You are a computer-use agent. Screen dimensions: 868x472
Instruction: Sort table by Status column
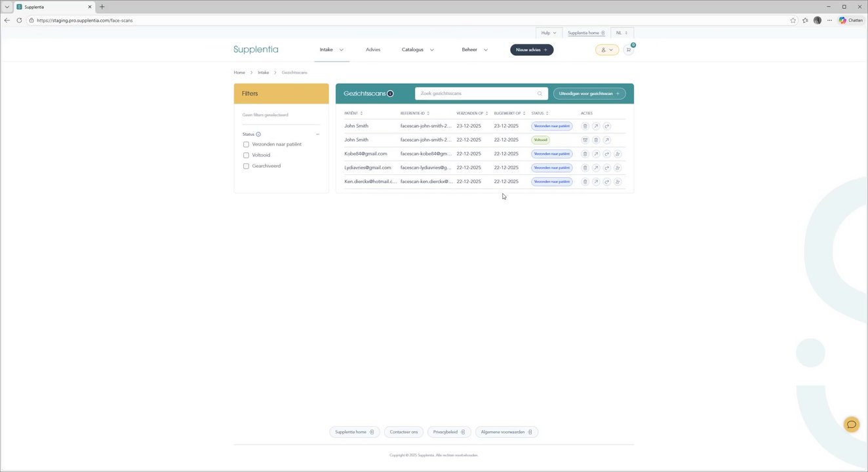pyautogui.click(x=540, y=113)
